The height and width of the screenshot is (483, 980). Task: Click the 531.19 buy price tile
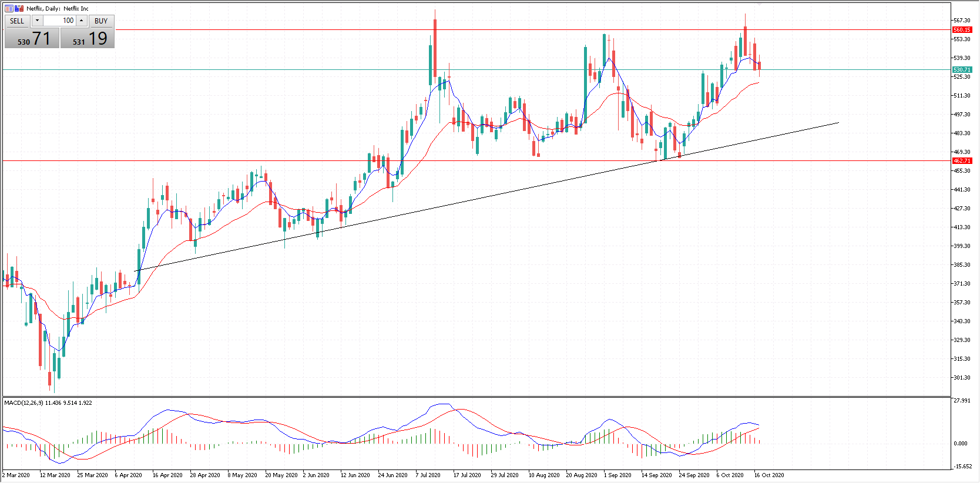pyautogui.click(x=88, y=39)
